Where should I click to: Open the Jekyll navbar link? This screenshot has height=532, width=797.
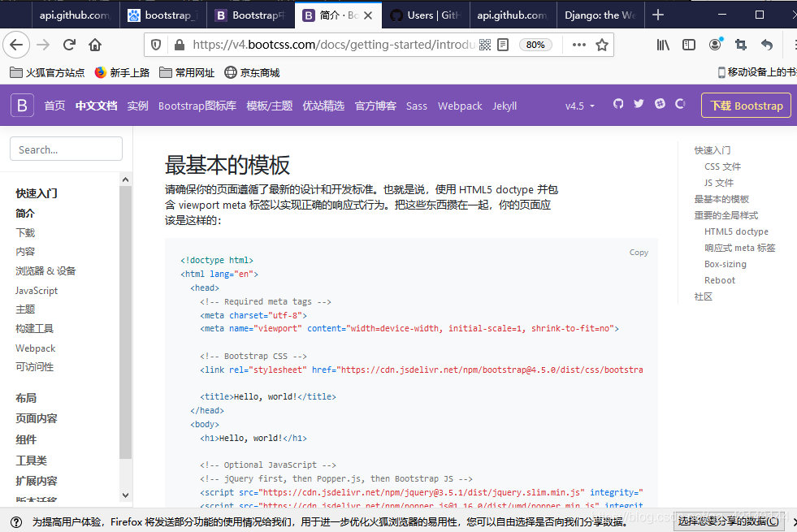pos(505,106)
